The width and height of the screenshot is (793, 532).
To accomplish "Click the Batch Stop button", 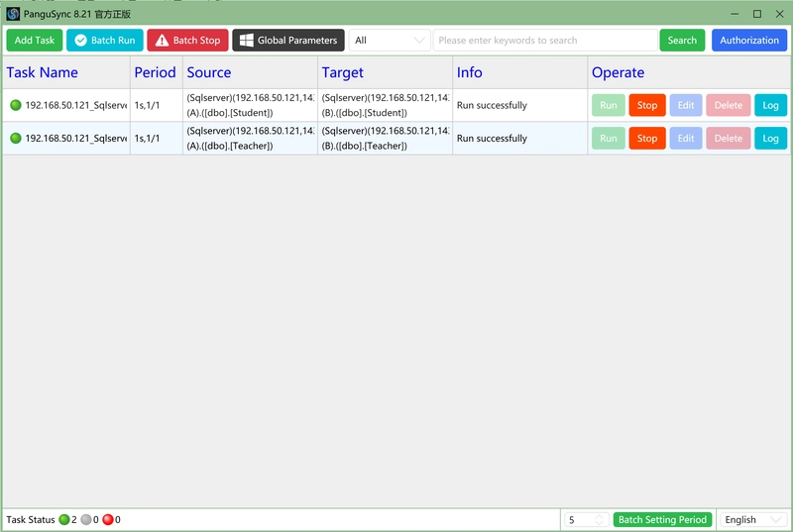I will pos(187,41).
